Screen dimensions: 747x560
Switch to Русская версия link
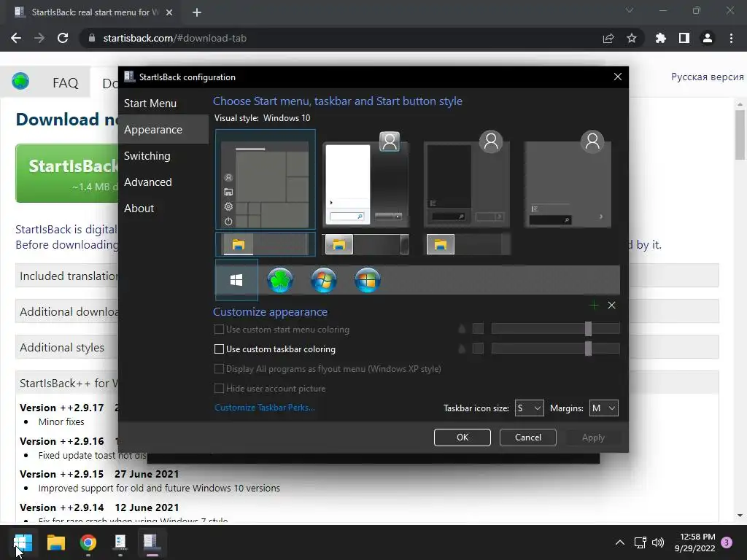[707, 77]
